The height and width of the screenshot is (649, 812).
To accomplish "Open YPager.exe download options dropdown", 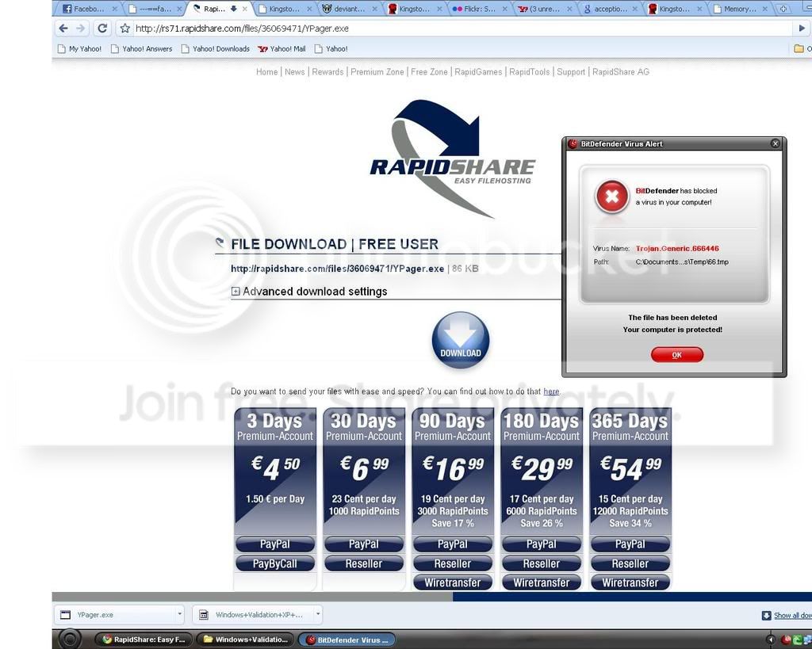I will (180, 614).
